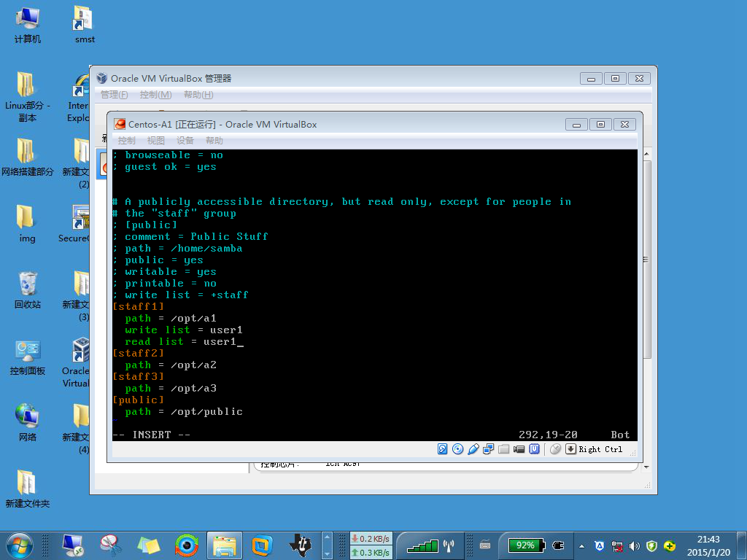Select the 回收站 recycle bin icon
747x560 pixels.
tap(28, 290)
